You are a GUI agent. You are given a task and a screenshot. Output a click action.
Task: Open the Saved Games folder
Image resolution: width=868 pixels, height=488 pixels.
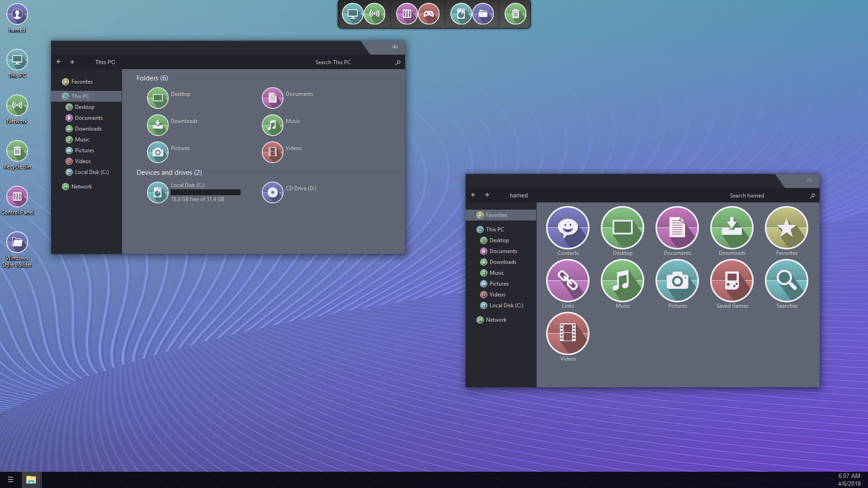[x=732, y=281]
